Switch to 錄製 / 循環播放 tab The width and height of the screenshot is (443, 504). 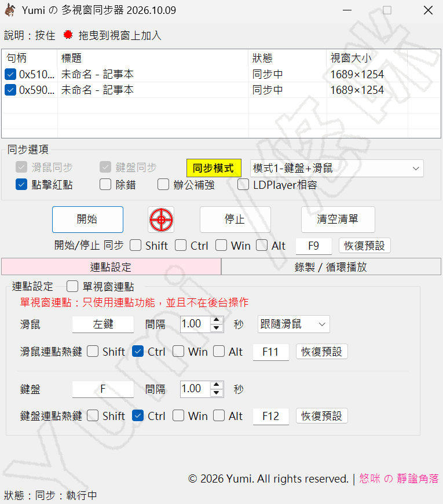pyautogui.click(x=331, y=267)
